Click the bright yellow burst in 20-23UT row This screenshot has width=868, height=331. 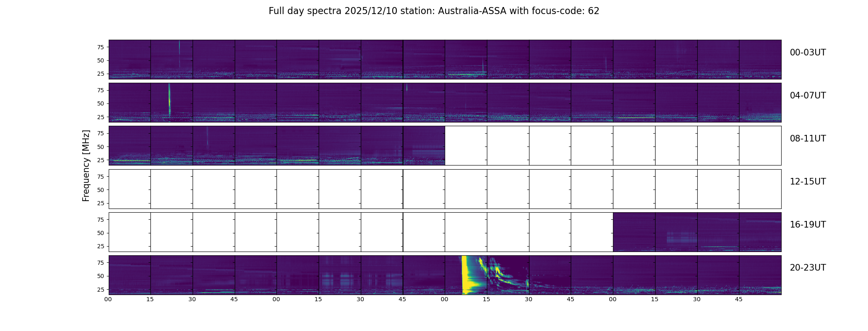pyautogui.click(x=466, y=275)
